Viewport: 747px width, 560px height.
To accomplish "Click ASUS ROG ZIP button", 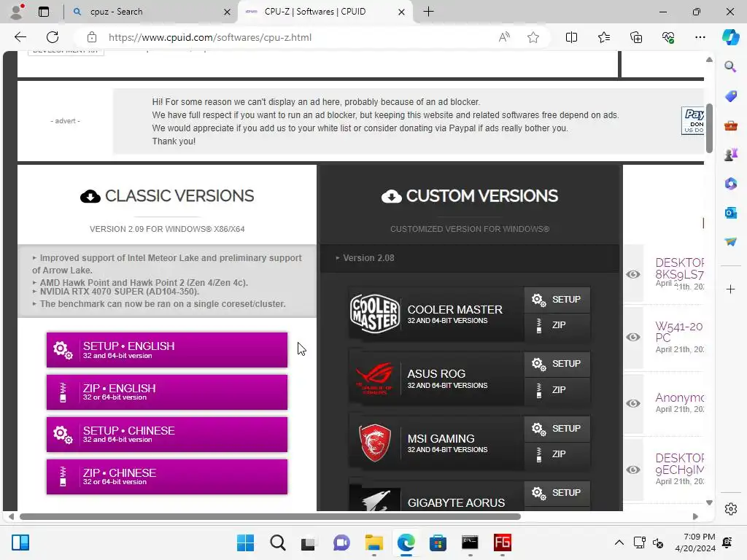I will point(557,390).
